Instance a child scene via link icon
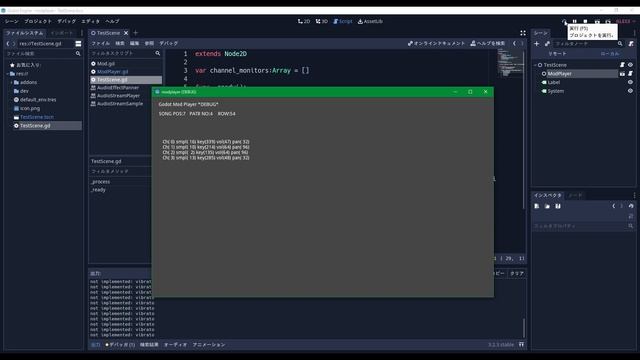The height and width of the screenshot is (360, 640). [547, 44]
